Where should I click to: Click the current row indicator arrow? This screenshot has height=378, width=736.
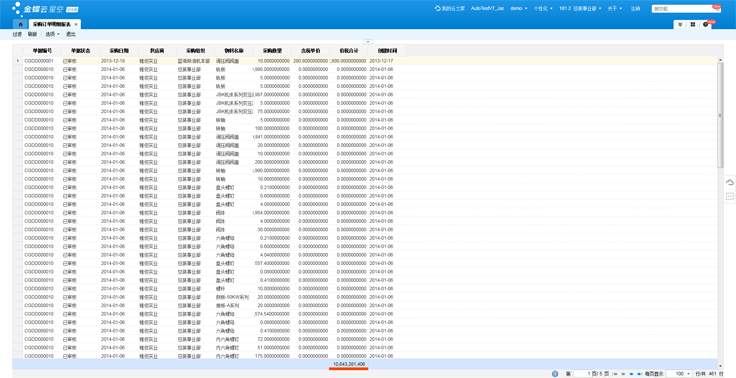tap(17, 61)
